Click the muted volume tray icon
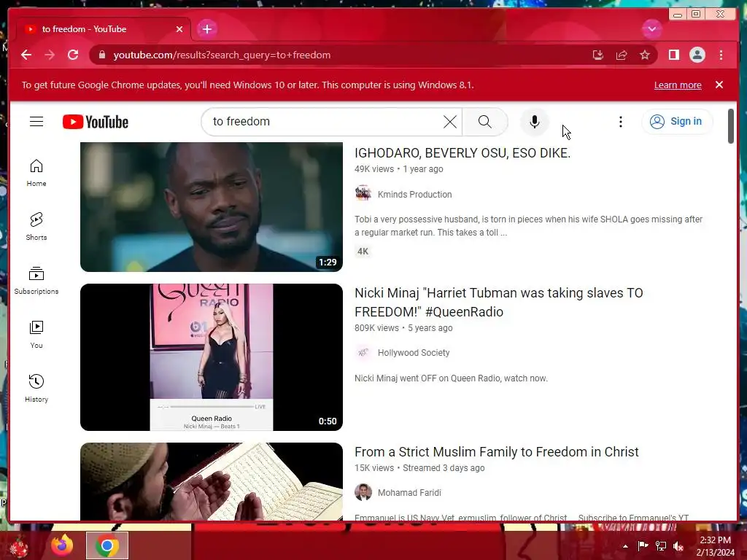Image resolution: width=747 pixels, height=560 pixels. click(x=678, y=546)
